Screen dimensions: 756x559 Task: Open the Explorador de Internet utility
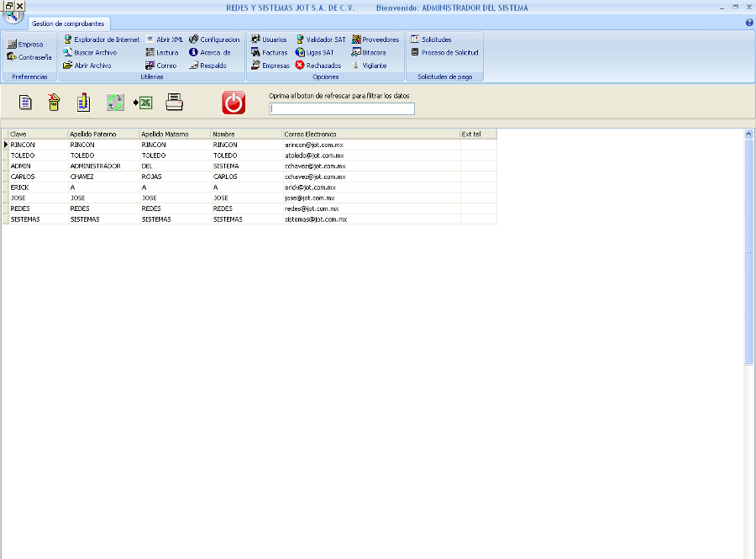pos(102,40)
